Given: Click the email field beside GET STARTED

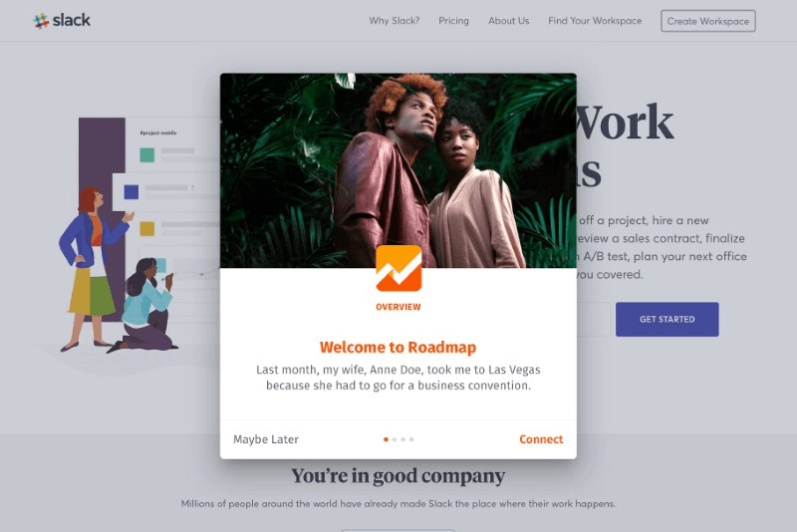Looking at the screenshot, I should coord(593,319).
